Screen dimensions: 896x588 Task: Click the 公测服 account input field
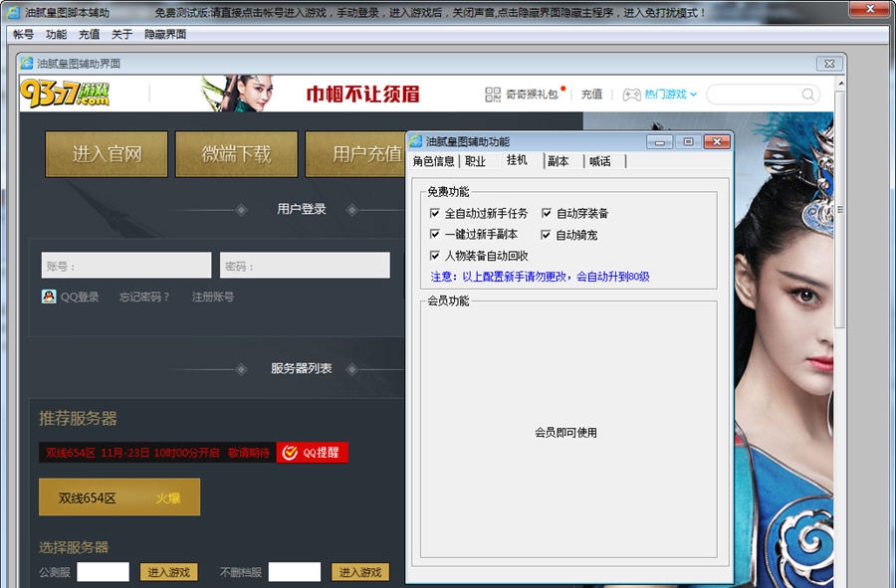pyautogui.click(x=104, y=572)
